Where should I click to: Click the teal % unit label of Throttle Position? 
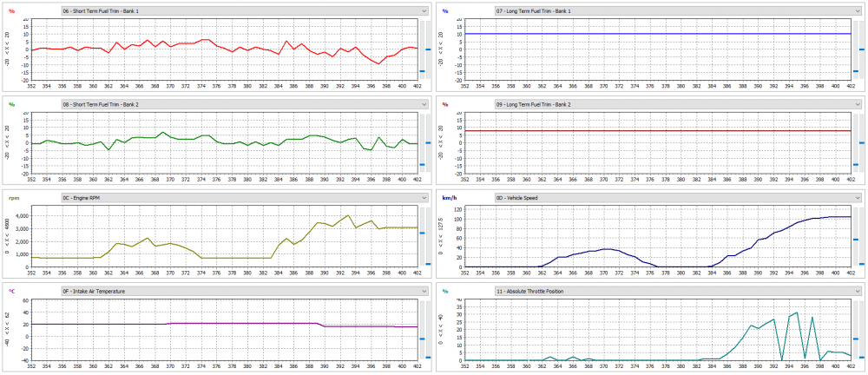pos(445,292)
